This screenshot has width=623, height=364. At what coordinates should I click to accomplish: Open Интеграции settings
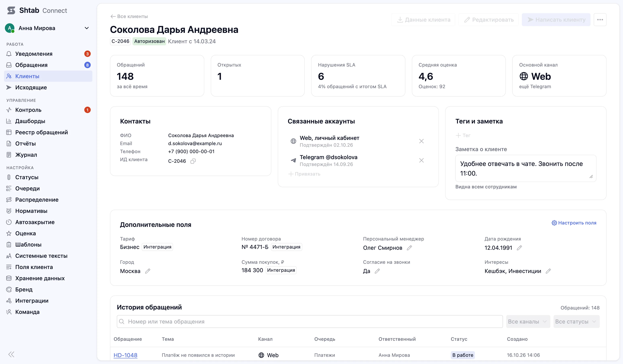(48, 301)
